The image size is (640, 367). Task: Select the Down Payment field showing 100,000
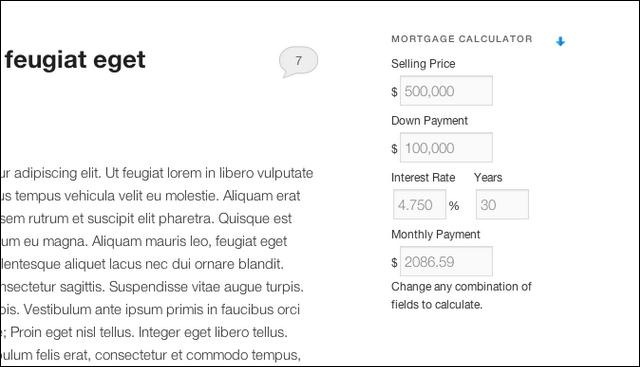pos(446,147)
